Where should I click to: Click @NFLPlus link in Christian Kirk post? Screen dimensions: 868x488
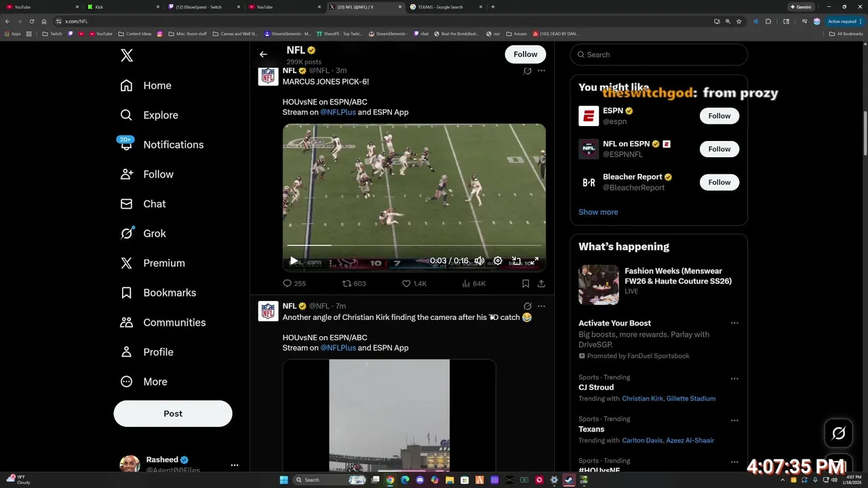click(x=338, y=348)
